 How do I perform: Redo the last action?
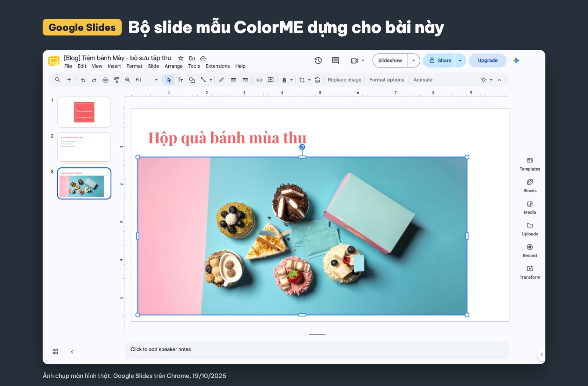point(94,80)
